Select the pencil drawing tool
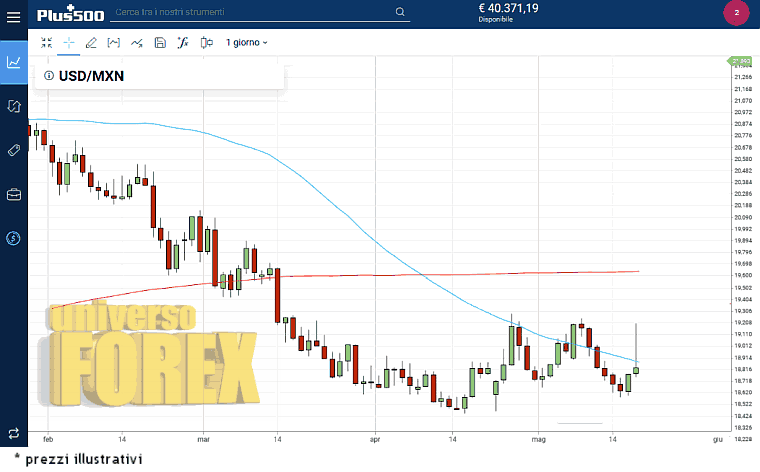Viewport: 760px width, 472px height. pos(91,42)
